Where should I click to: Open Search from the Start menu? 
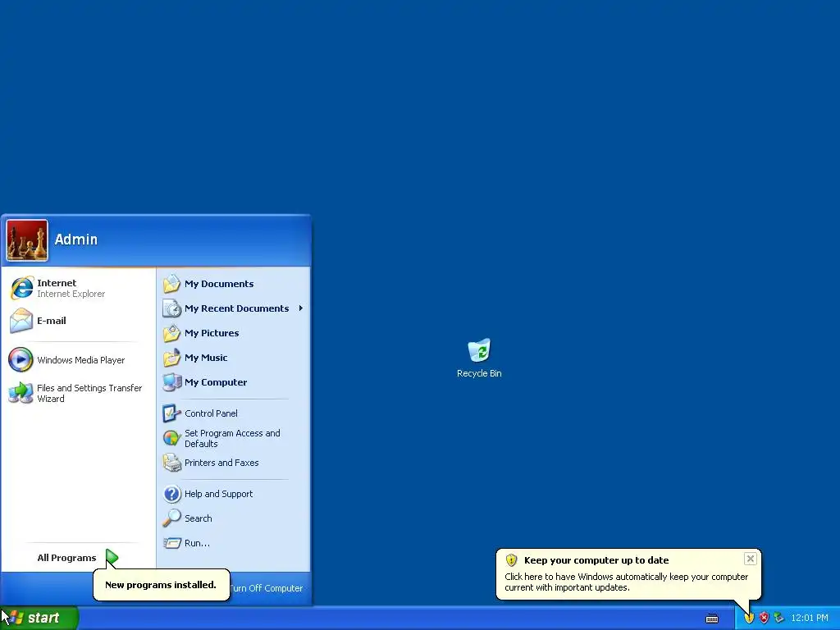point(234,518)
